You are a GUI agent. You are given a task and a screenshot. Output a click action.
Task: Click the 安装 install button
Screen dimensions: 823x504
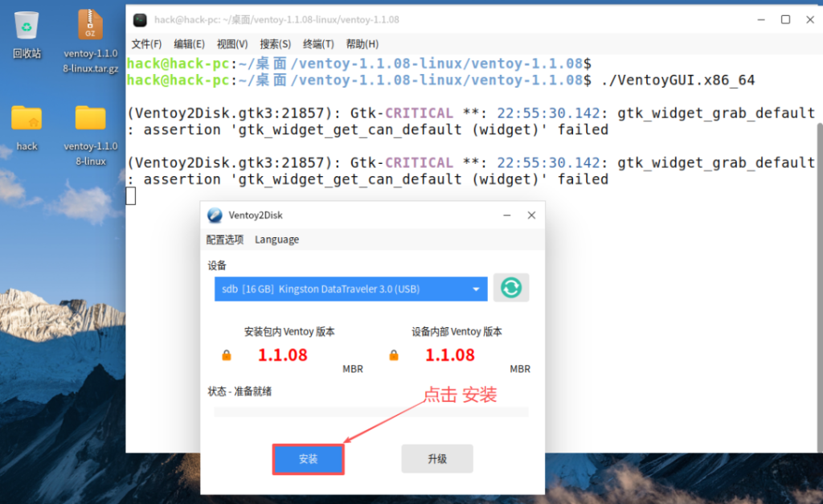click(x=308, y=458)
